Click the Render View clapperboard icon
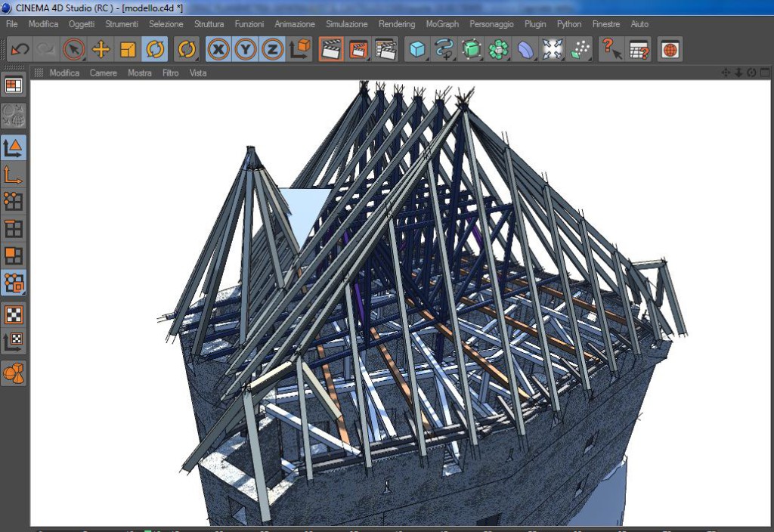 click(330, 50)
